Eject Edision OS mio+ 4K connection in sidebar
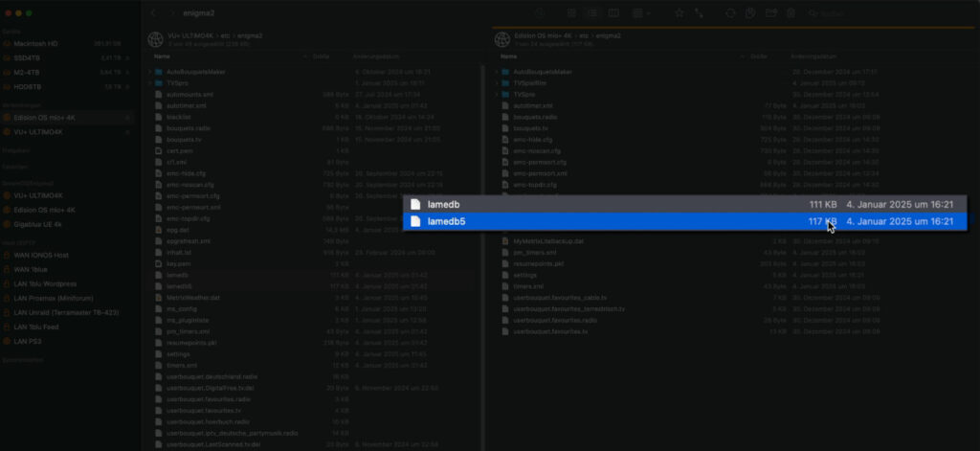The image size is (980, 451). pyautogui.click(x=127, y=118)
